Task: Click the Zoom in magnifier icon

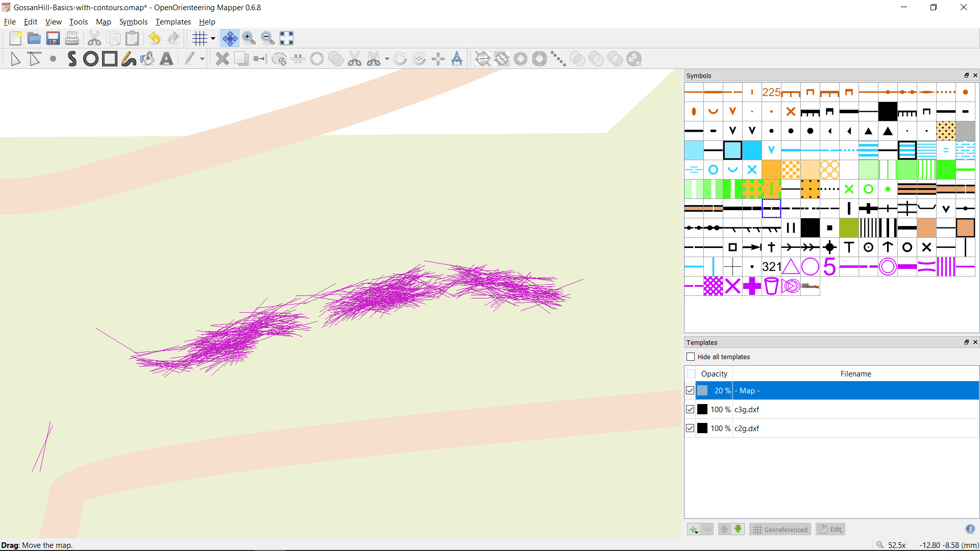Action: pos(249,38)
